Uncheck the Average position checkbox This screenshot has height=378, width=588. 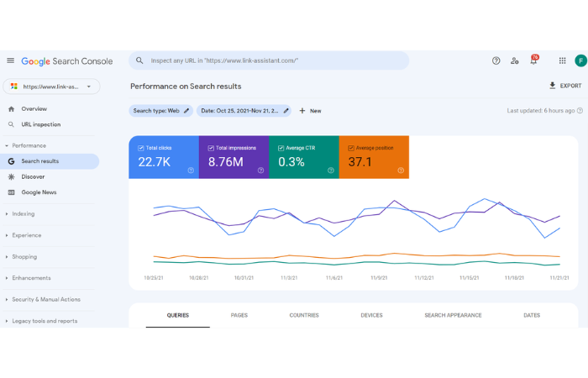[351, 148]
